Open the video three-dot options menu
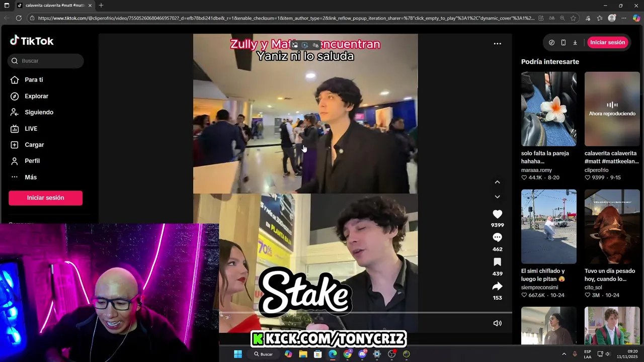This screenshot has width=644, height=362. [497, 44]
